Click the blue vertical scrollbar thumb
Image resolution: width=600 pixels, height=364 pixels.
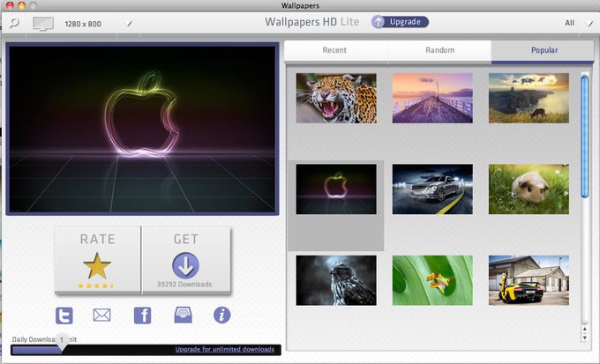coord(584,137)
